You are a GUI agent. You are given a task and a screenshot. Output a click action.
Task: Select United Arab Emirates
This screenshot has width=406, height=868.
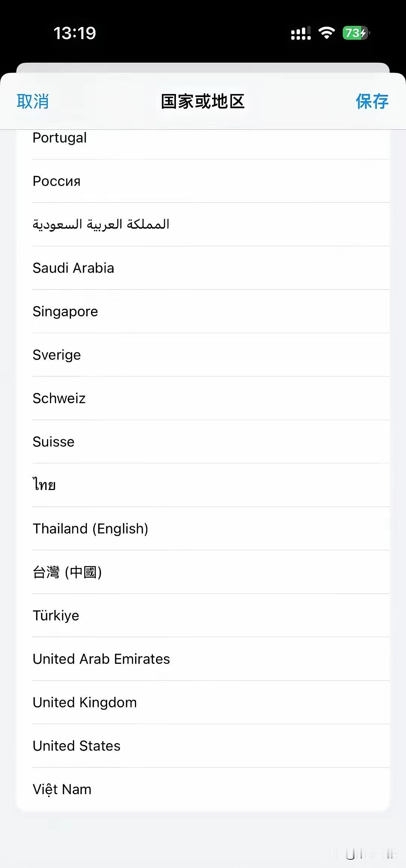pyautogui.click(x=203, y=659)
